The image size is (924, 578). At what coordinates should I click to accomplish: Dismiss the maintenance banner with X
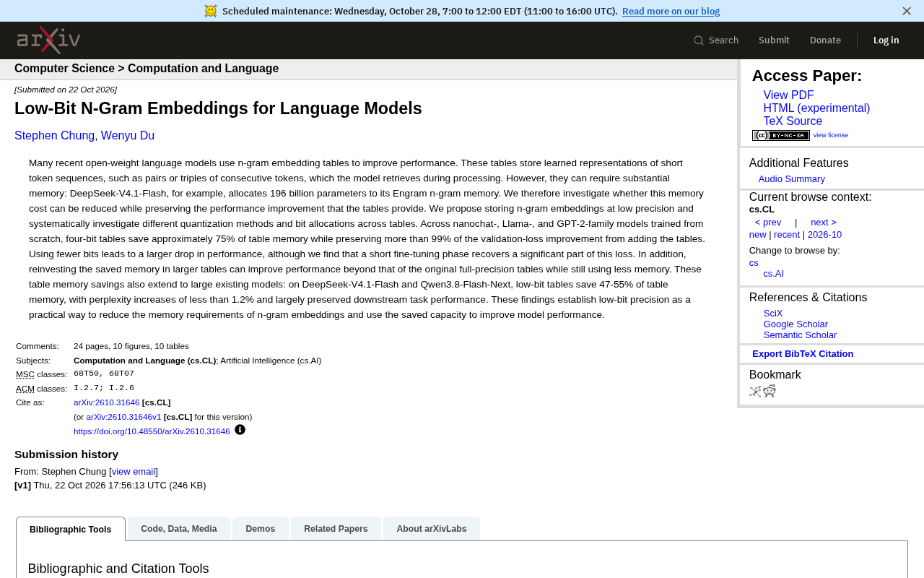[907, 11]
